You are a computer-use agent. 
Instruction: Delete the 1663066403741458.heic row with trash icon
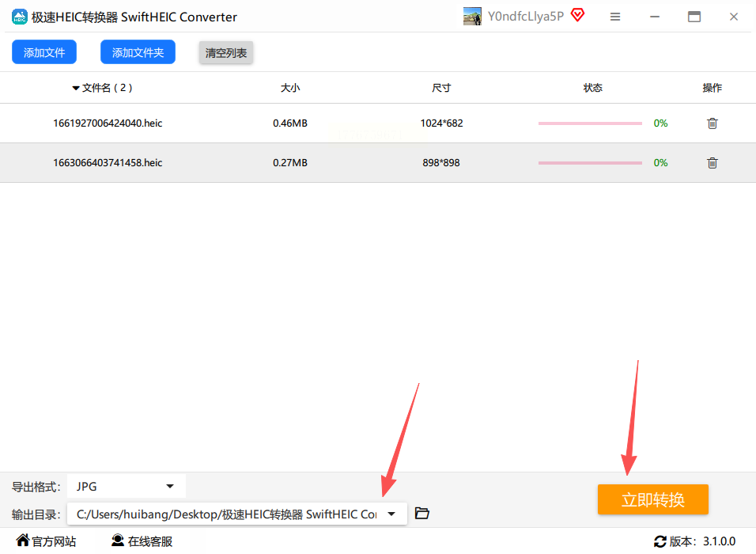(x=713, y=163)
